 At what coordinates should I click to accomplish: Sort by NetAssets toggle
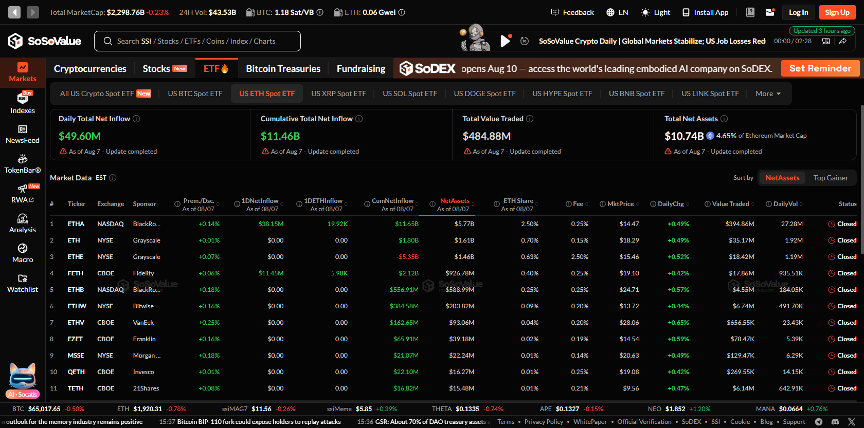[782, 178]
